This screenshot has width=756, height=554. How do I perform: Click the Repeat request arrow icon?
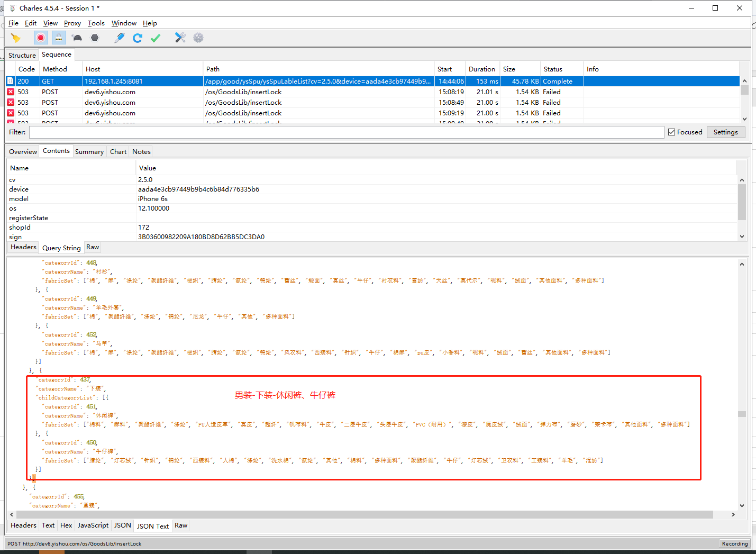pyautogui.click(x=138, y=38)
